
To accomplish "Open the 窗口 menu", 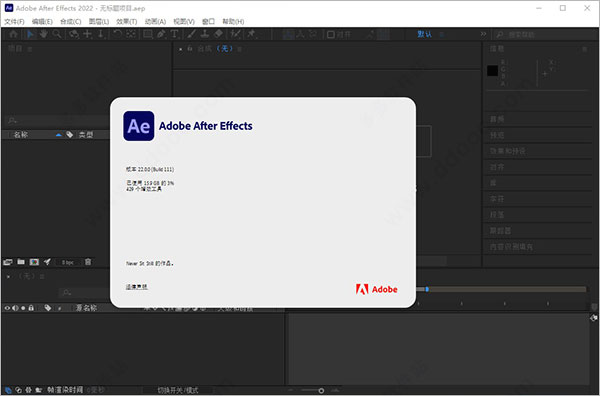I will tap(209, 21).
